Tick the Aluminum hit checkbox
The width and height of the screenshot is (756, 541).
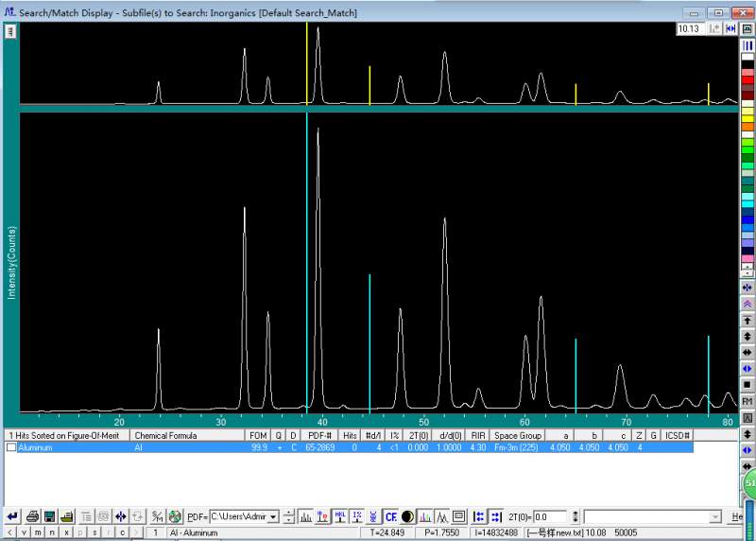(x=11, y=447)
